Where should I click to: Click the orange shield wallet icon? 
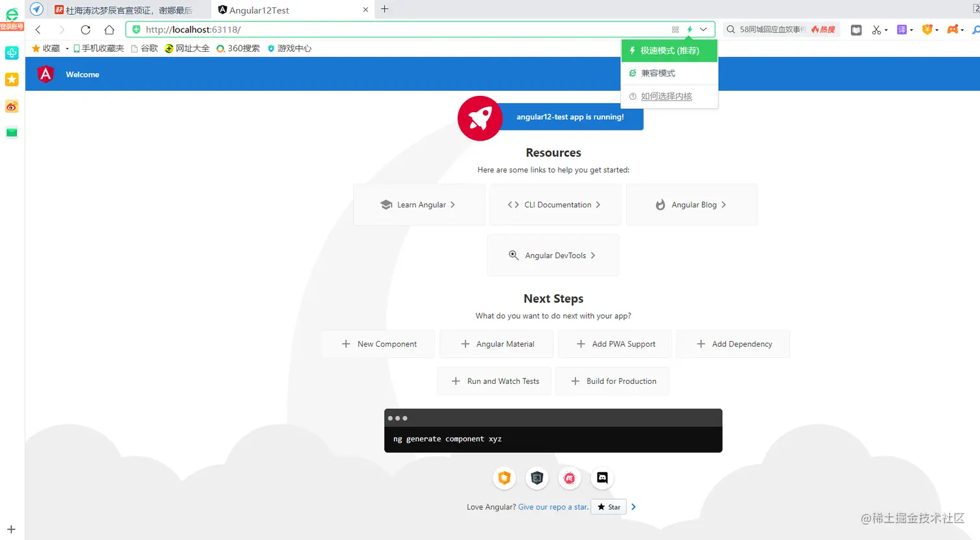[x=927, y=30]
